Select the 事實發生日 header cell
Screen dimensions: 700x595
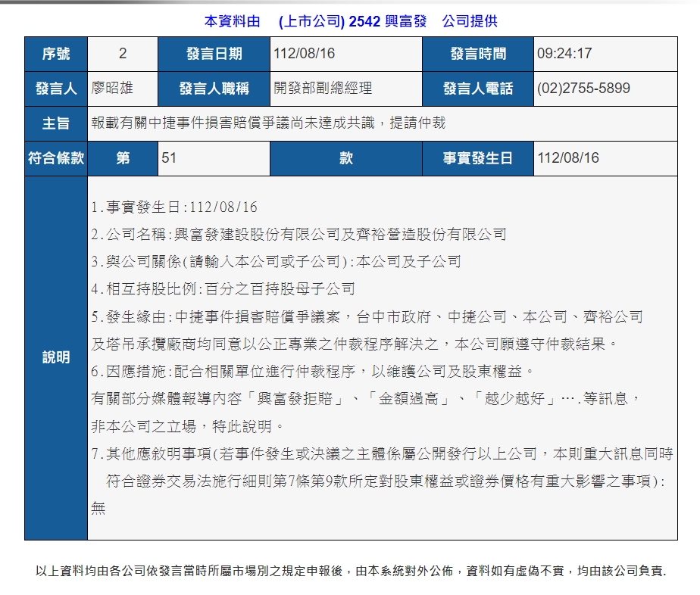point(477,158)
